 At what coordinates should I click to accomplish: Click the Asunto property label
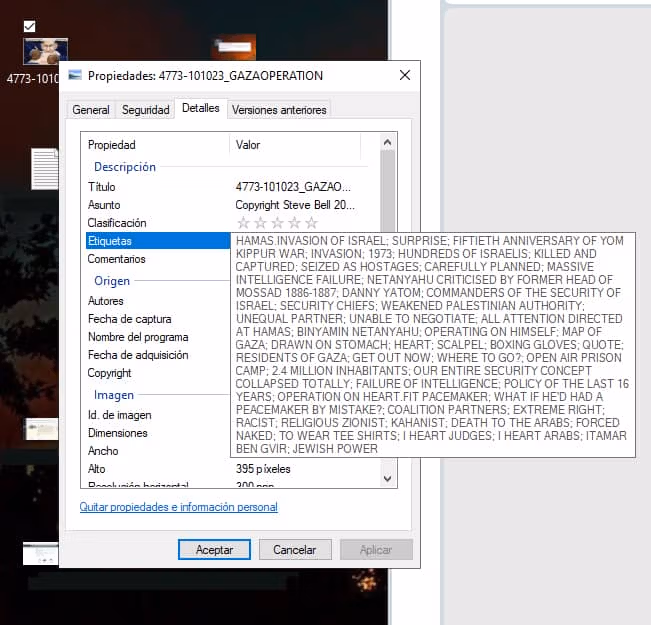click(x=104, y=205)
